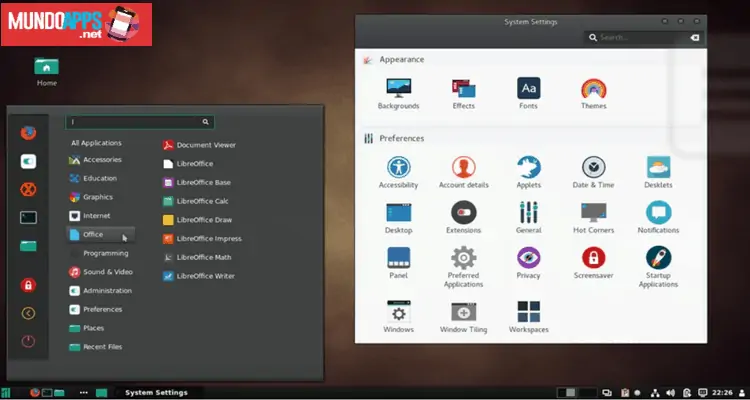Launch LibreOffice Impress
This screenshot has width=750, height=400.
[203, 238]
